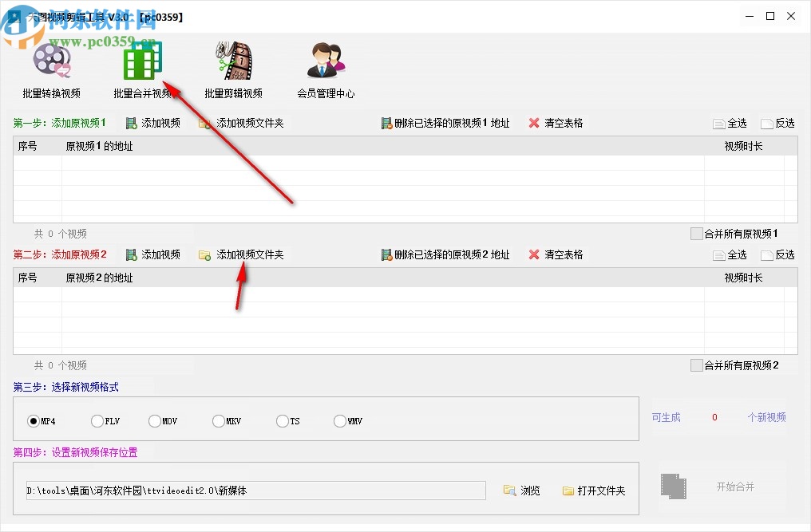
Task: Click 反选 for original video 1 list
Action: pyautogui.click(x=778, y=123)
